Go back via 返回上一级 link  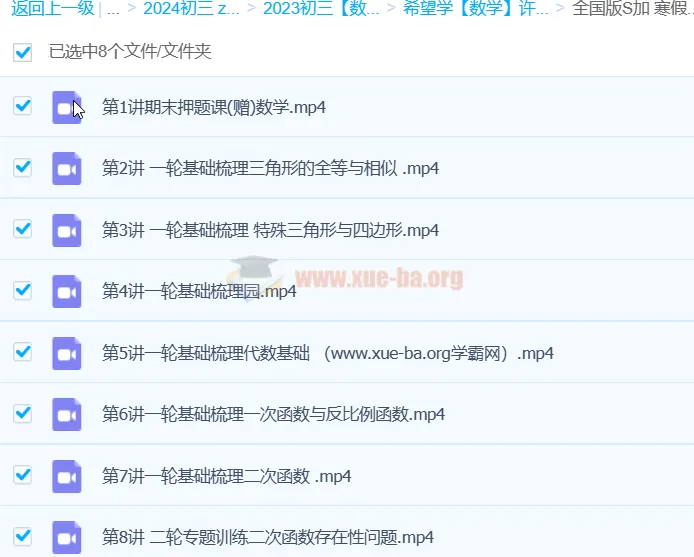click(x=53, y=8)
